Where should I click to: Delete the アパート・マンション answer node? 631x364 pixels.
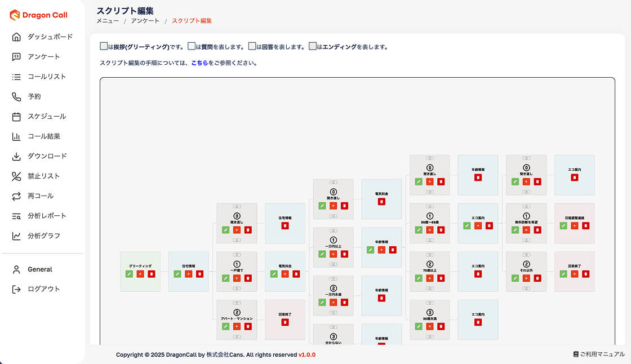click(x=248, y=326)
